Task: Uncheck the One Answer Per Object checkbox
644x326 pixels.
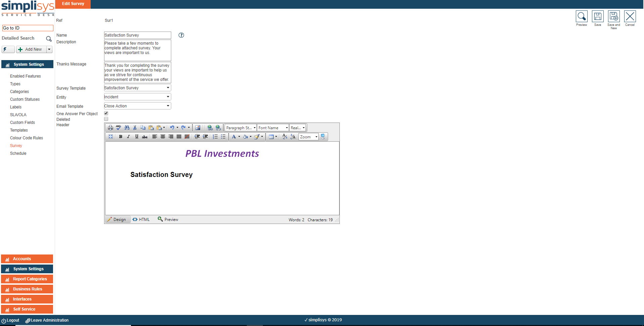Action: tap(106, 113)
